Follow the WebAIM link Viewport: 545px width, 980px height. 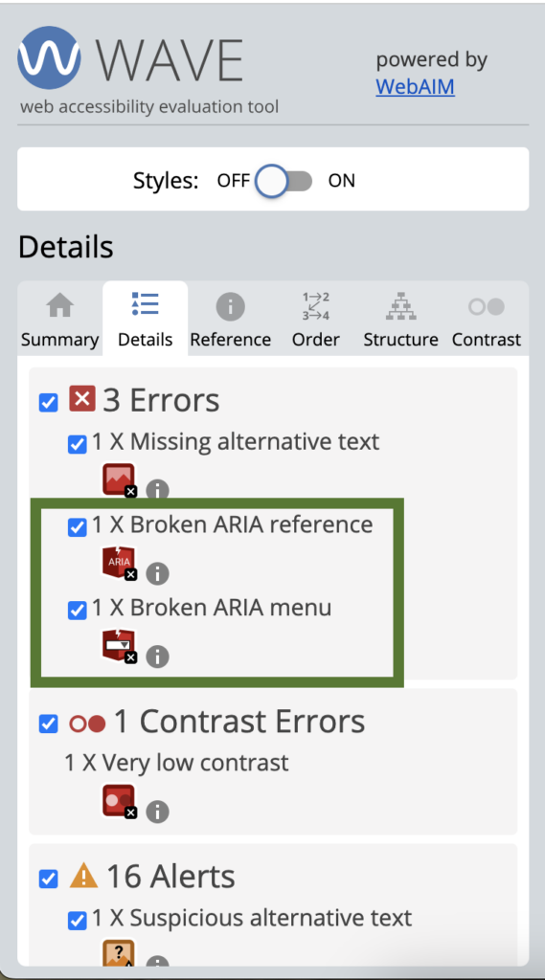pos(415,85)
